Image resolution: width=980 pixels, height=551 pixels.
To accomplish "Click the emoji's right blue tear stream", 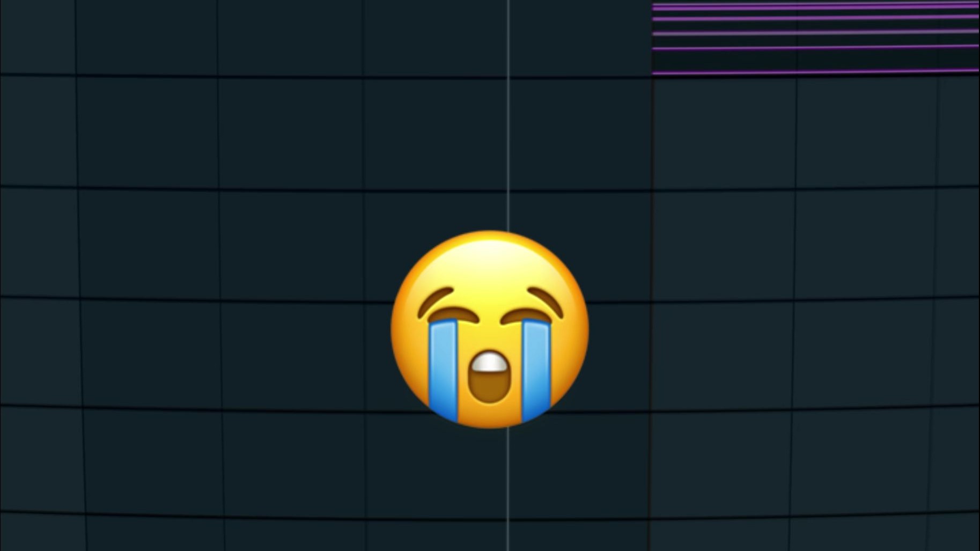I will pos(536,370).
